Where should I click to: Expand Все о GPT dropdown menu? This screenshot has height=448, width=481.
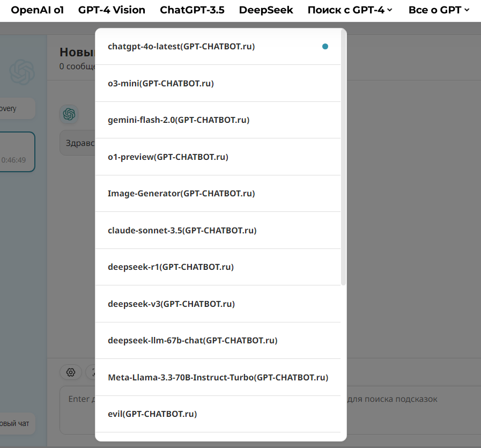coord(439,10)
